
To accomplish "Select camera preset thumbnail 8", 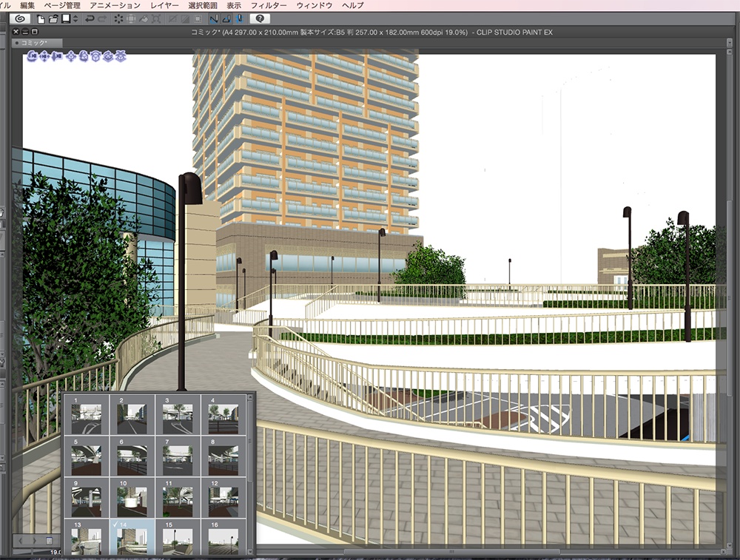I will click(x=223, y=456).
